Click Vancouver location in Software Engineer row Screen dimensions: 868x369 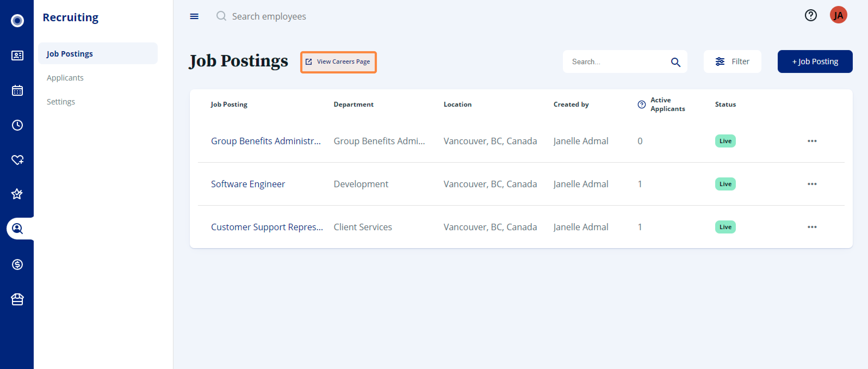(490, 184)
